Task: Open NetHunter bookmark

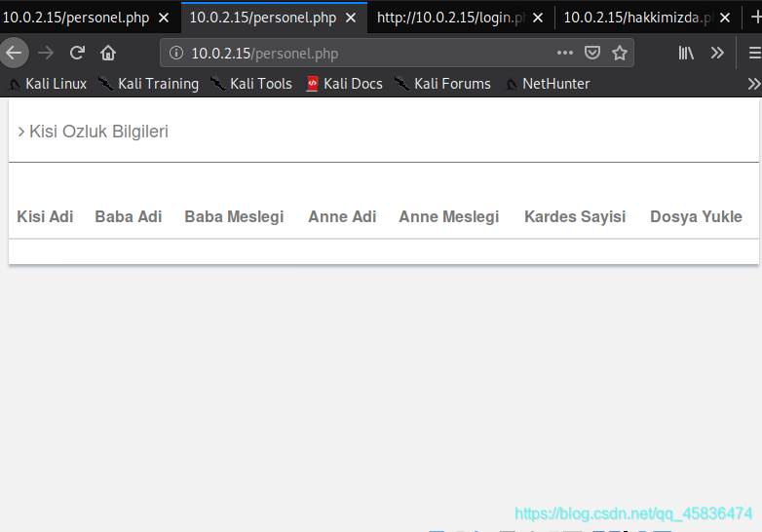Action: [x=548, y=84]
